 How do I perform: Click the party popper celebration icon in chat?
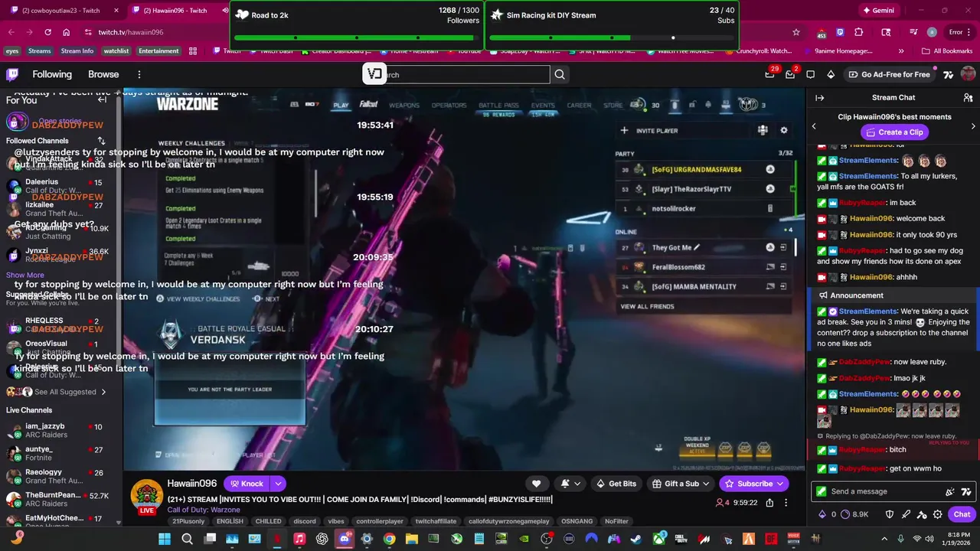click(950, 491)
